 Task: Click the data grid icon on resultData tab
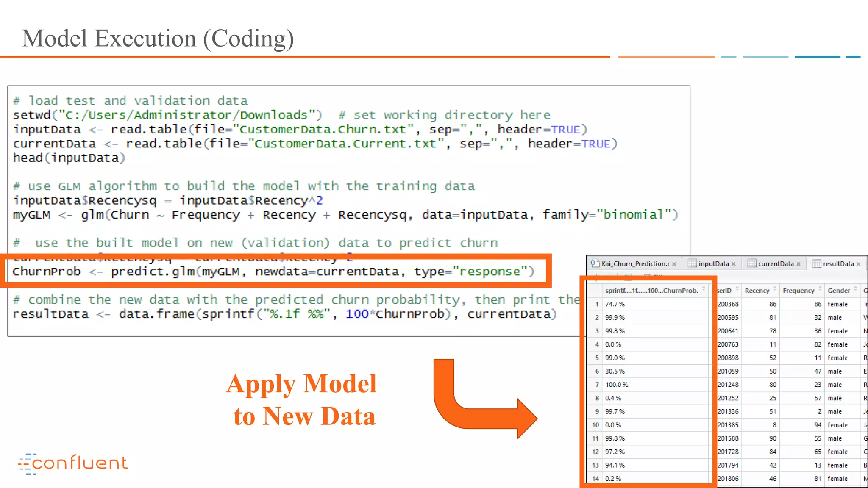[x=816, y=263]
